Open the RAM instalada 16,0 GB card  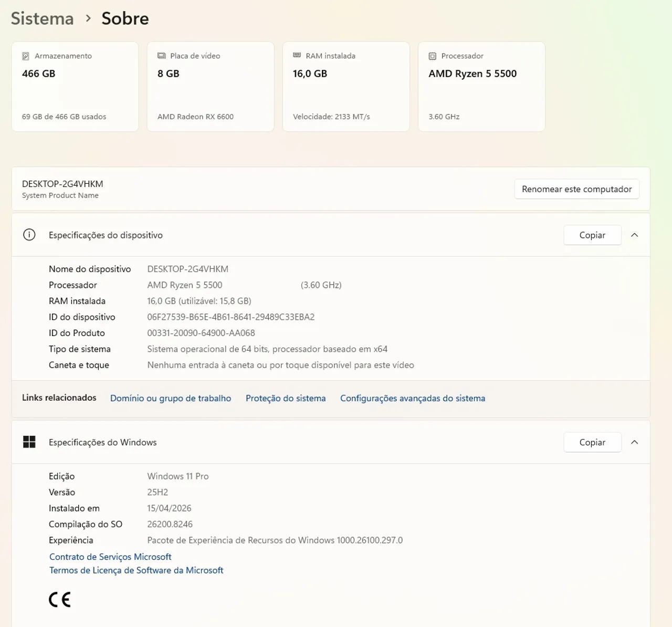tap(346, 87)
